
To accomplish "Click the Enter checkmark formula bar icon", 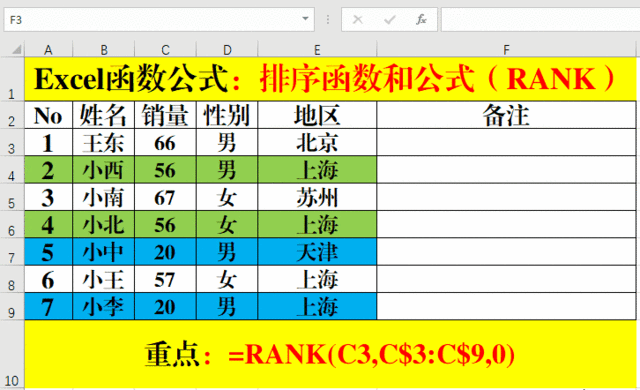I will (x=390, y=20).
